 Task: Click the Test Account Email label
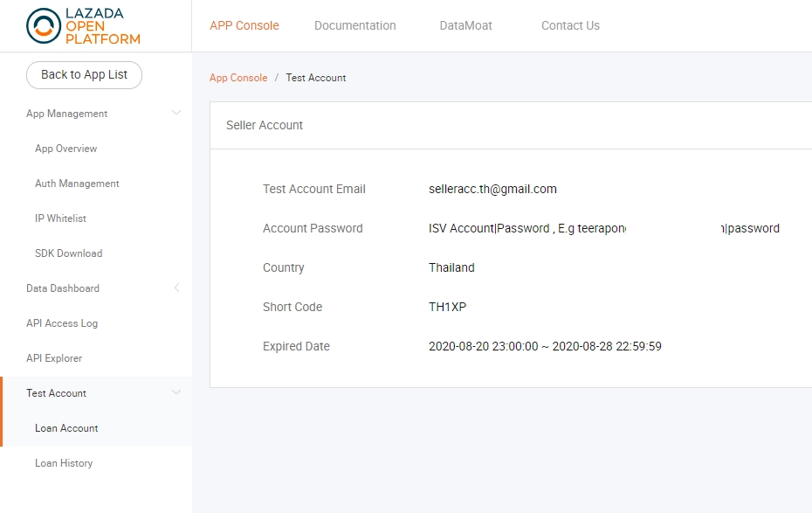(313, 189)
